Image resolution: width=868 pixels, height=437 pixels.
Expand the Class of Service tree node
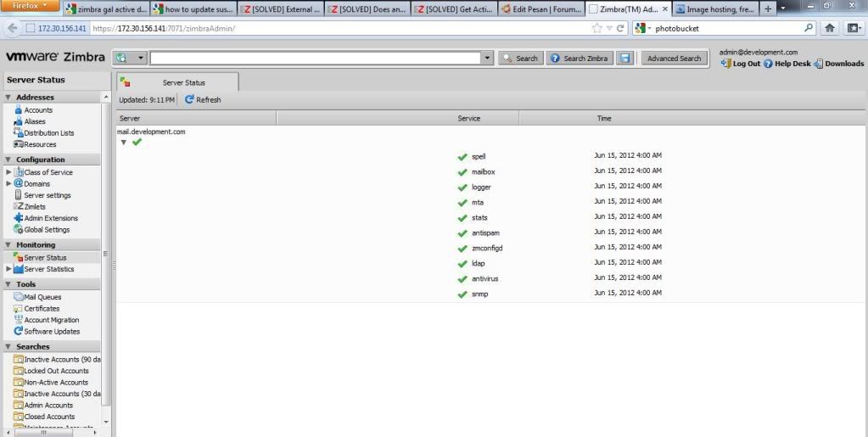pyautogui.click(x=8, y=172)
